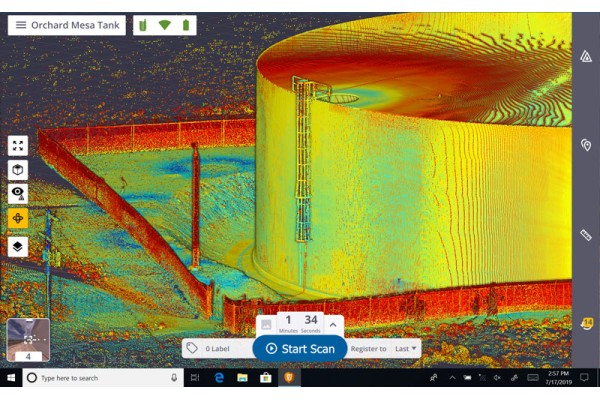The image size is (600, 400).
Task: Open the touch keyboard icon in the tray
Action: tap(533, 378)
